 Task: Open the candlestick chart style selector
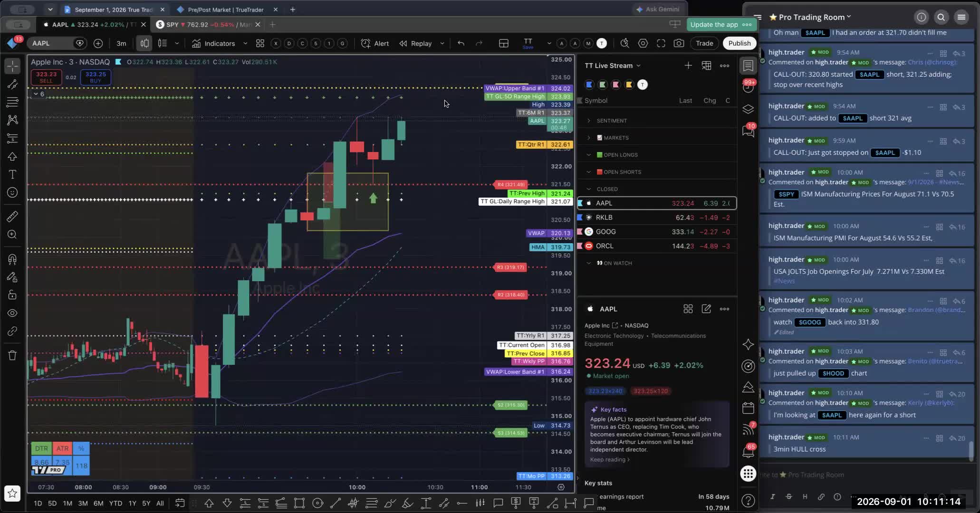(x=144, y=43)
